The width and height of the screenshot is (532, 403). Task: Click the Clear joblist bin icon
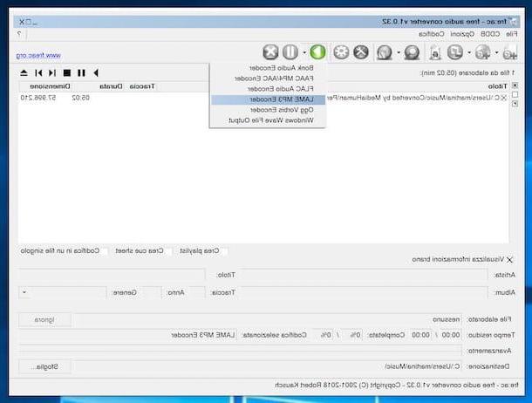(x=435, y=53)
